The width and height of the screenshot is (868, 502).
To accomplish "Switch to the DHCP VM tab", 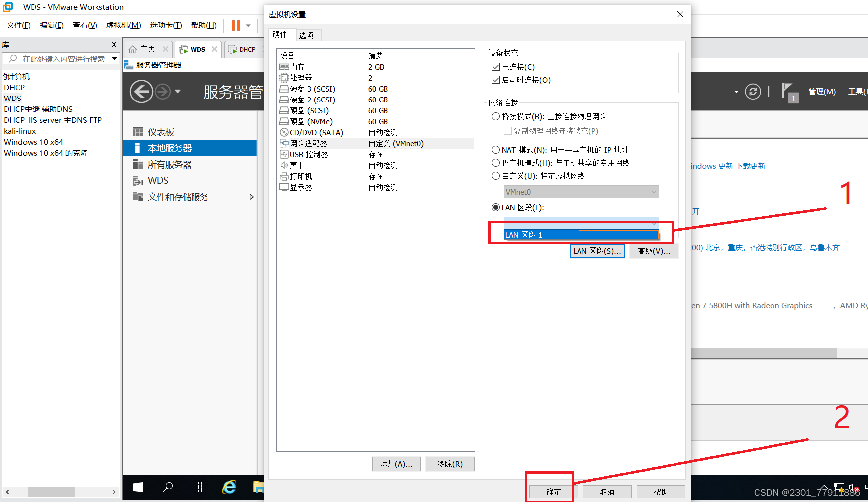I will [243, 49].
